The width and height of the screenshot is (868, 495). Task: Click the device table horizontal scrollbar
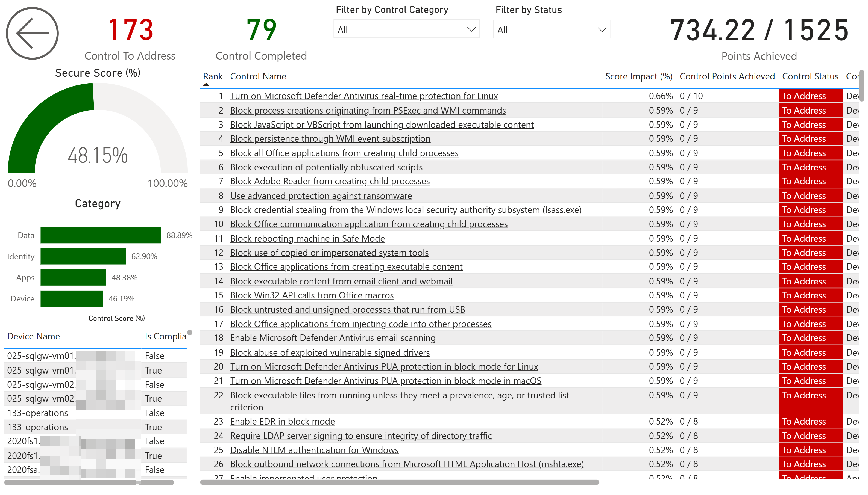pyautogui.click(x=89, y=482)
